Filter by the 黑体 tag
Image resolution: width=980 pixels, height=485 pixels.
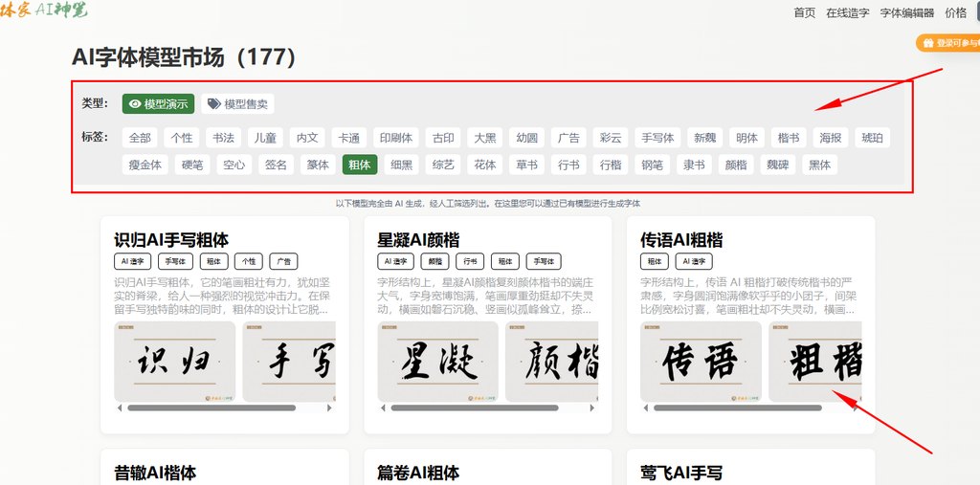coord(819,165)
